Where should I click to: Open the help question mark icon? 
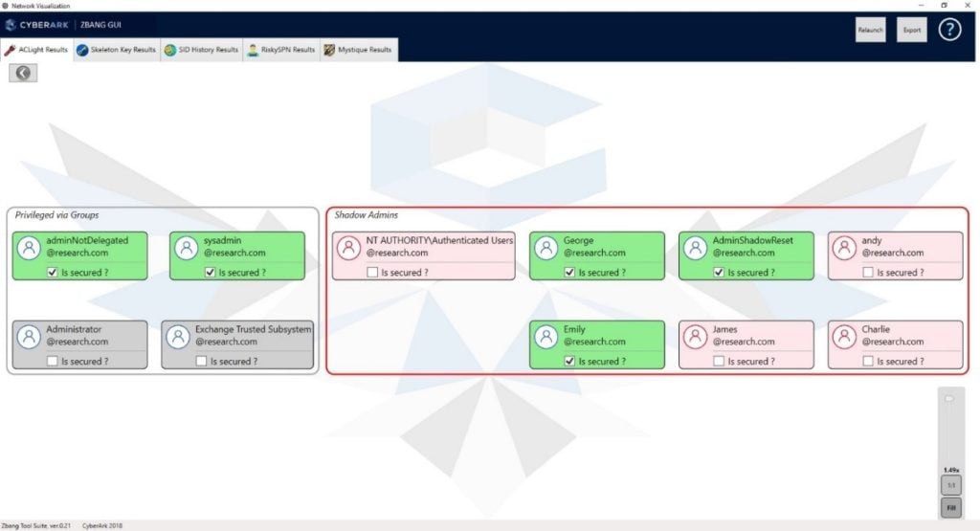point(949,30)
